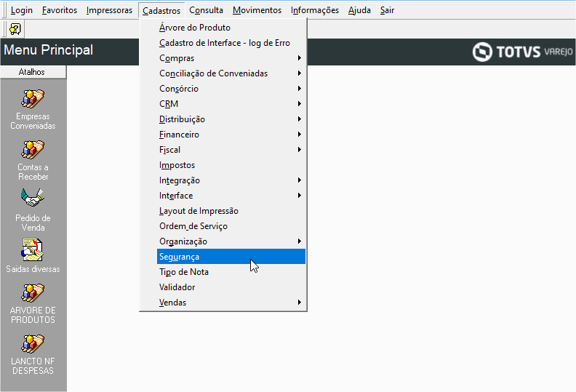Select Árvore do Produto menu entry

tap(231, 28)
